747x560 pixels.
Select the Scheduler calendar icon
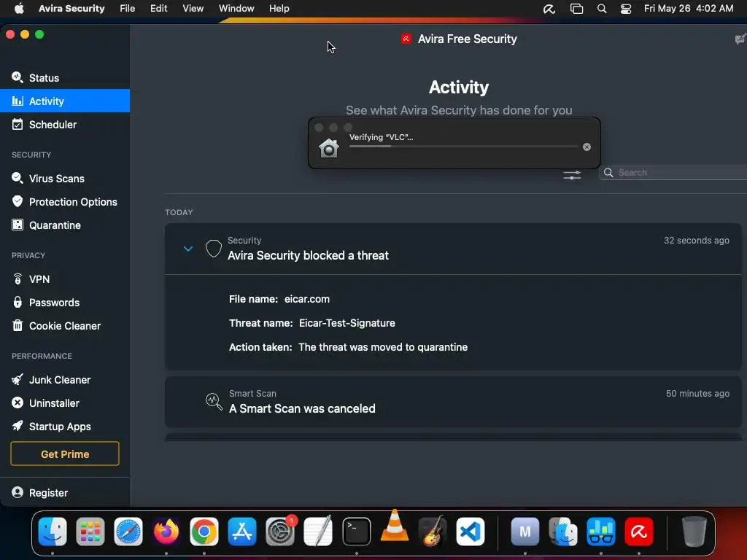click(18, 124)
